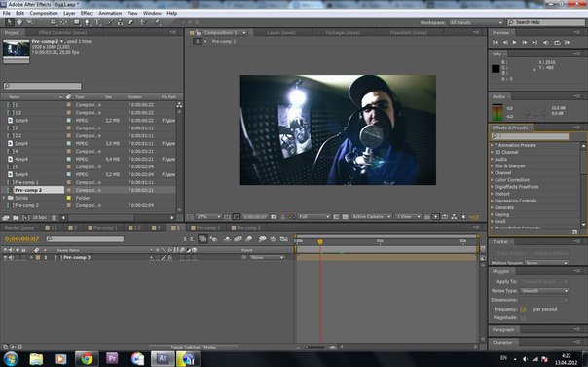
Task: Open the File menu
Action: click(x=7, y=13)
